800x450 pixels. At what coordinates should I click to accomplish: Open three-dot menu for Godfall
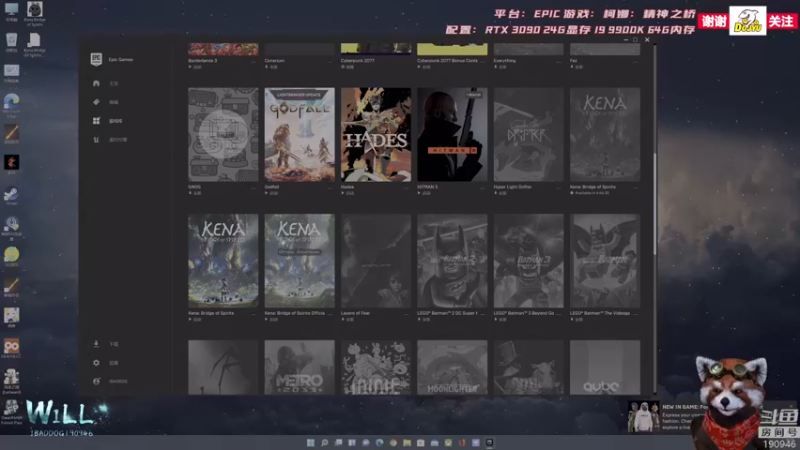pyautogui.click(x=330, y=187)
